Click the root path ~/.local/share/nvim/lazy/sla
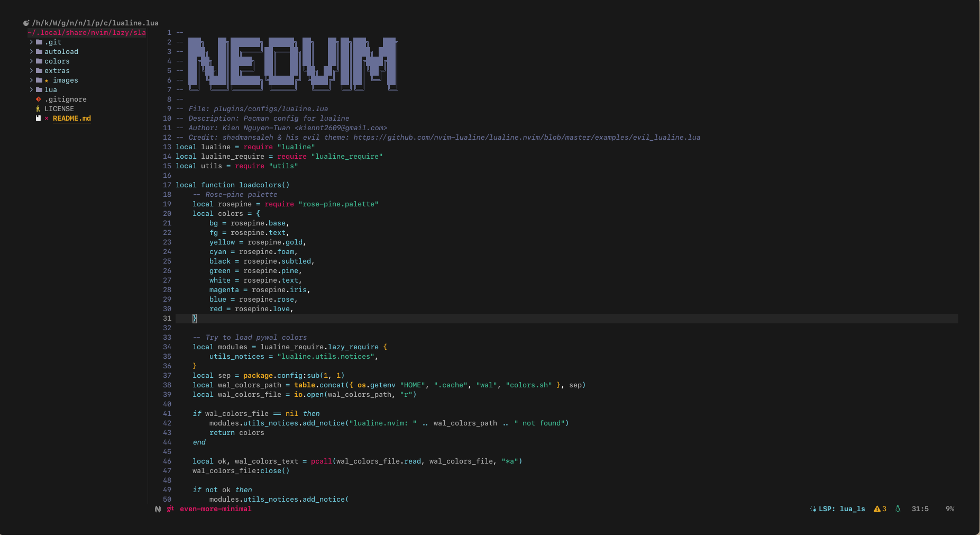Screen dimensions: 980x535 [87, 33]
